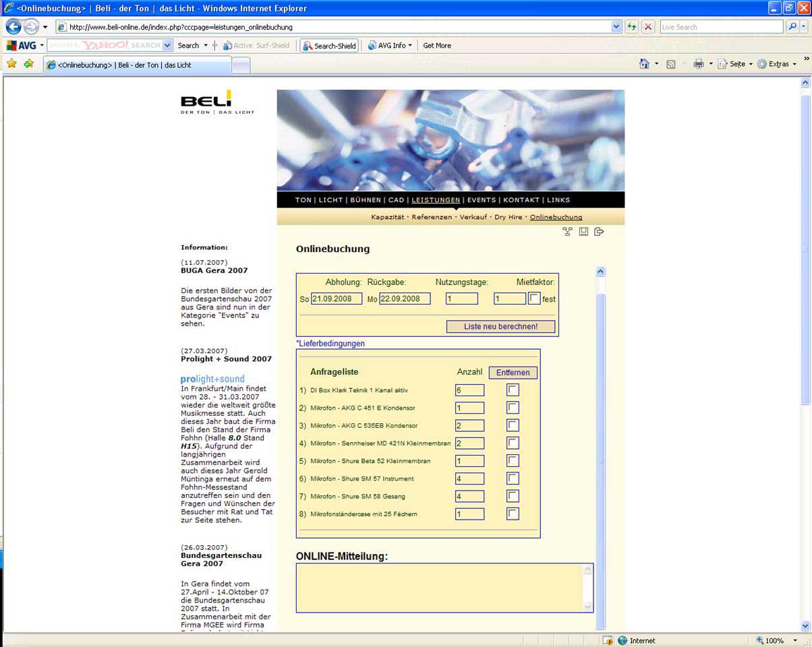Viewport: 812px width, 647px height.
Task: Open the EVENTS navigation menu item
Action: click(x=482, y=200)
